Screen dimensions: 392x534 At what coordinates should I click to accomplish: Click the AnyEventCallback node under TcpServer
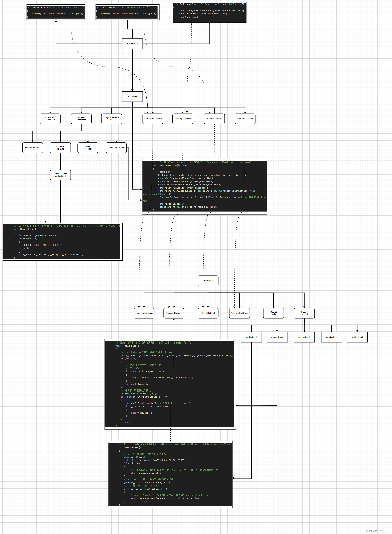pyautogui.click(x=245, y=119)
